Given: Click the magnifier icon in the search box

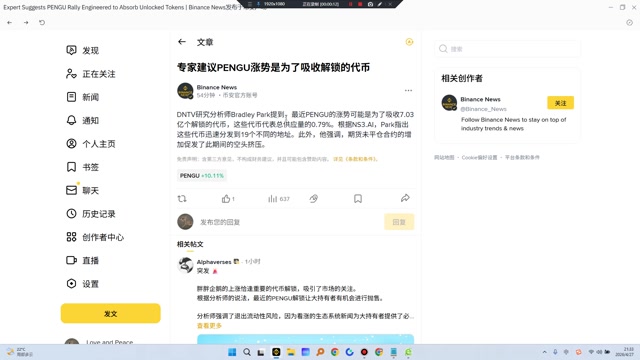Looking at the screenshot, I should coord(443,49).
